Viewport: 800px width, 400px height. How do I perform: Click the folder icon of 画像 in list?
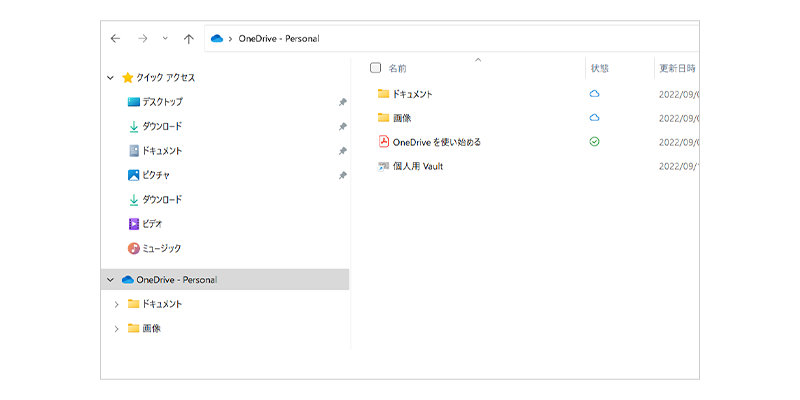pyautogui.click(x=384, y=118)
